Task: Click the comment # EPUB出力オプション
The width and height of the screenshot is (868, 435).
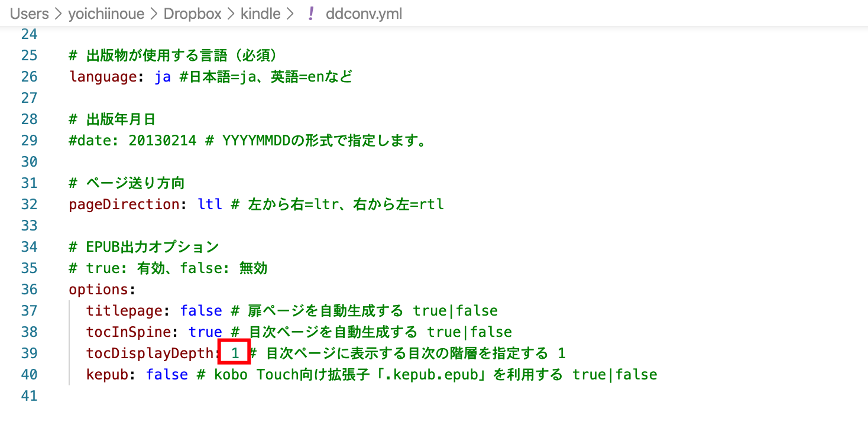Action: click(x=144, y=246)
